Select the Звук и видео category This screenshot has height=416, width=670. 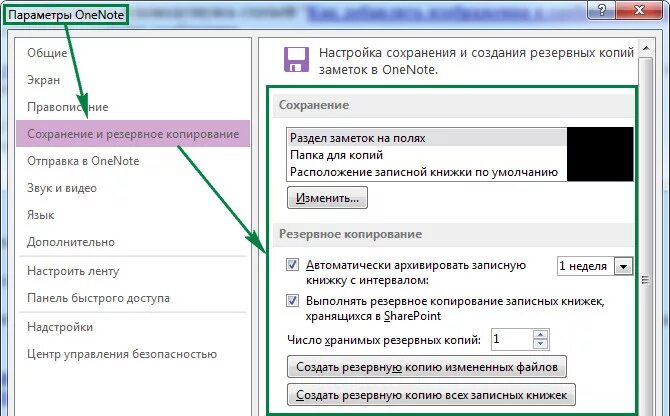coord(62,188)
